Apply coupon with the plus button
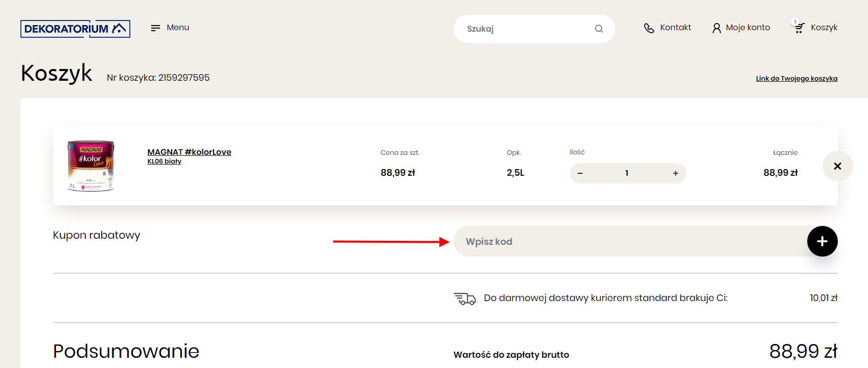Image resolution: width=868 pixels, height=368 pixels. 822,241
